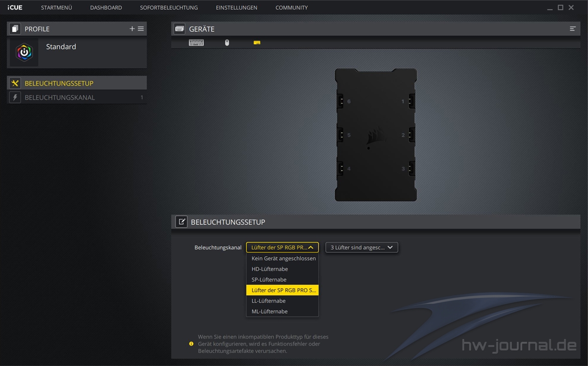Screen dimensions: 588x366
Task: Open Einstellungen menu
Action: (237, 8)
